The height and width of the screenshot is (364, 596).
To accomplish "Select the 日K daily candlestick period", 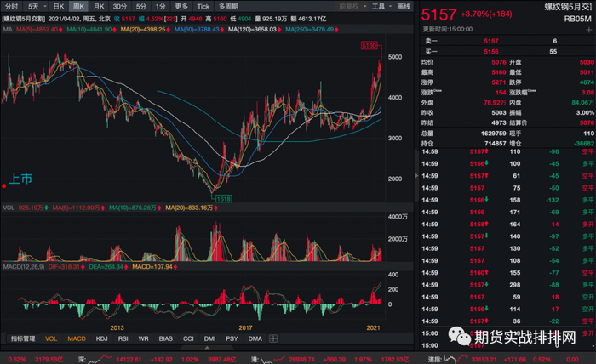I will tap(59, 6).
